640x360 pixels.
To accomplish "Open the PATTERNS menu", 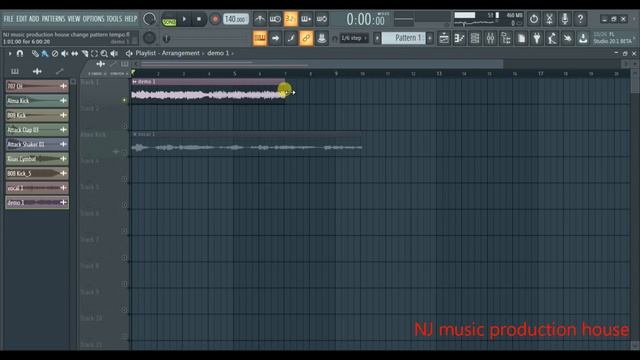I will pos(53,19).
